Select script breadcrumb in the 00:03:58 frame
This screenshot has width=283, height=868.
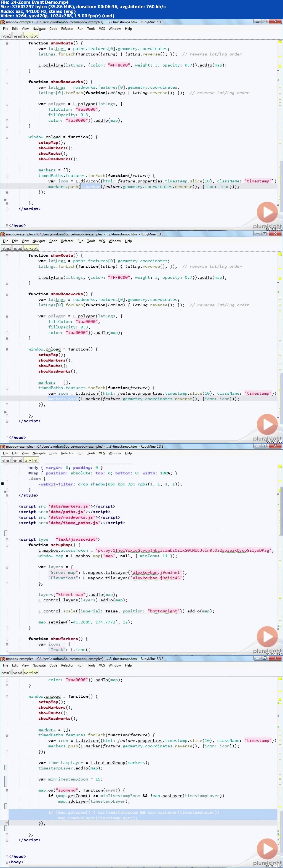(31, 461)
